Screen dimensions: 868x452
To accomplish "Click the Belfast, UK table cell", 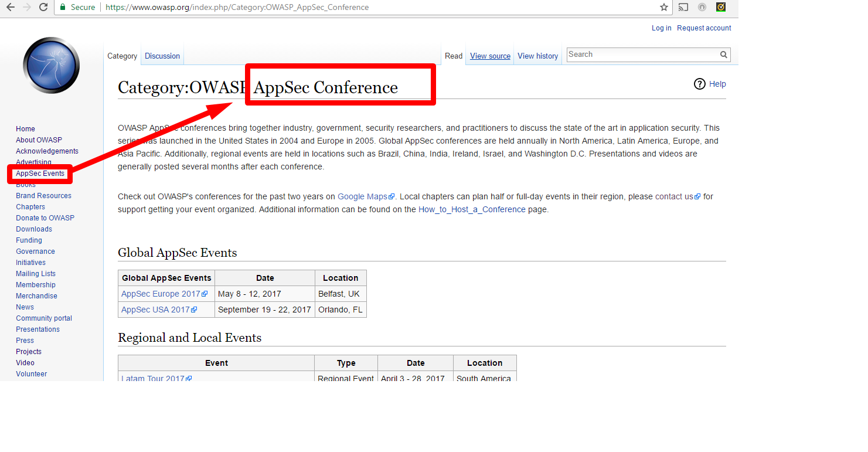I will pyautogui.click(x=341, y=294).
